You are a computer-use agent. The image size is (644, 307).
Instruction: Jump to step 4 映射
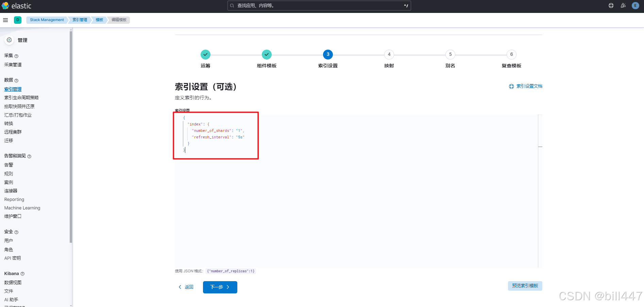click(x=389, y=54)
